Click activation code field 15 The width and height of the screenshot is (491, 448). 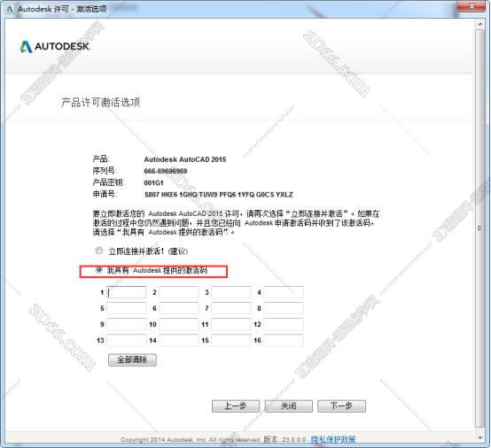[231, 340]
